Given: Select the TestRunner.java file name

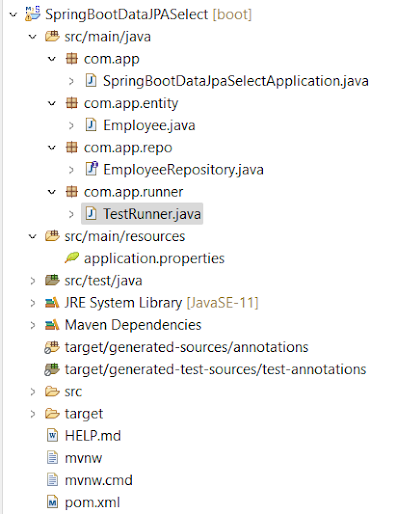Looking at the screenshot, I should [x=152, y=214].
